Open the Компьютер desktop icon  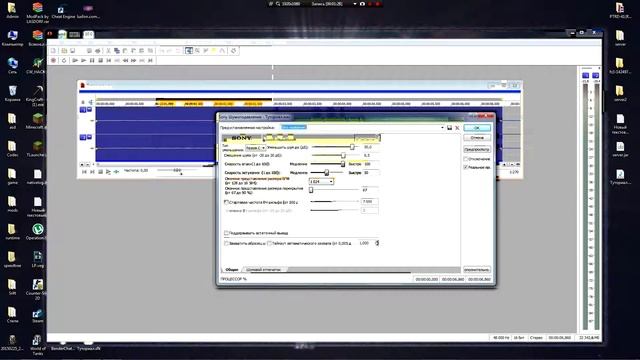(x=13, y=38)
